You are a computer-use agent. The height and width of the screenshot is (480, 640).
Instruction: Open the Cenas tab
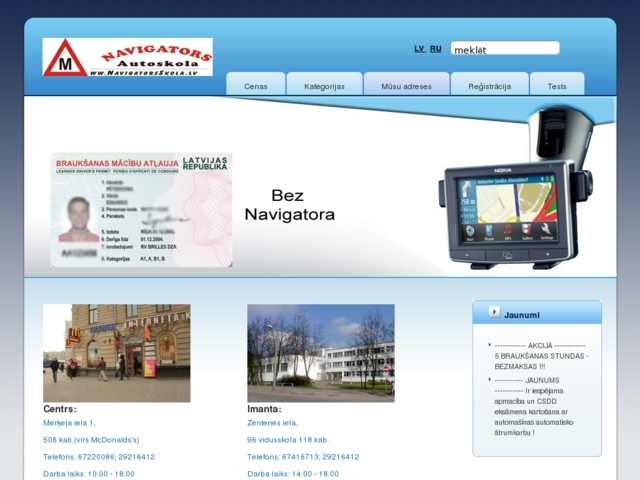pyautogui.click(x=256, y=84)
